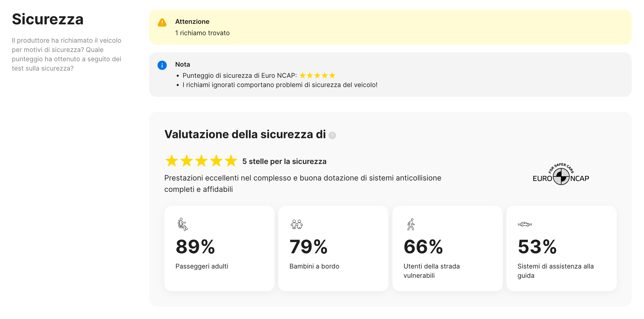644x319 pixels.
Task: Select the 79% Bambini a bordo card
Action: [x=333, y=248]
